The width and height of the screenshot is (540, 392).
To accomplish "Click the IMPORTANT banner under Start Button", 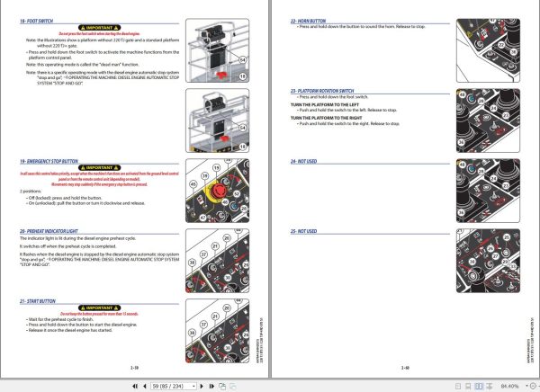I will pyautogui.click(x=99, y=307).
